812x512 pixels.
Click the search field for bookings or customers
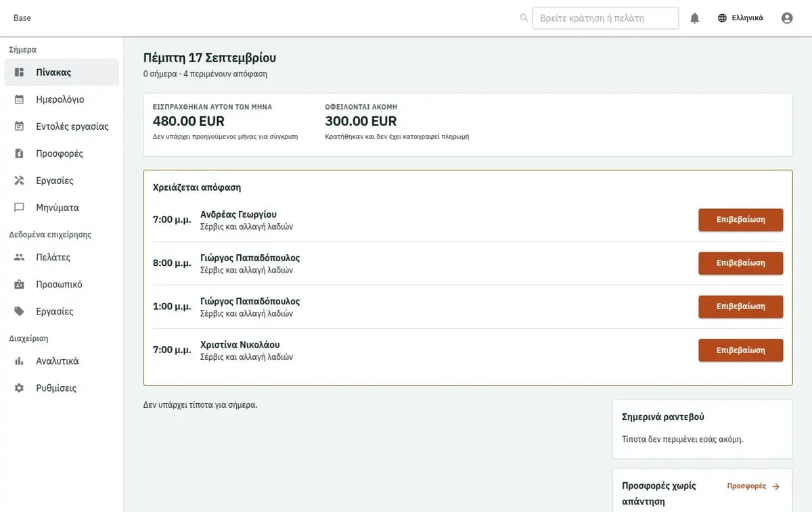[x=605, y=18]
